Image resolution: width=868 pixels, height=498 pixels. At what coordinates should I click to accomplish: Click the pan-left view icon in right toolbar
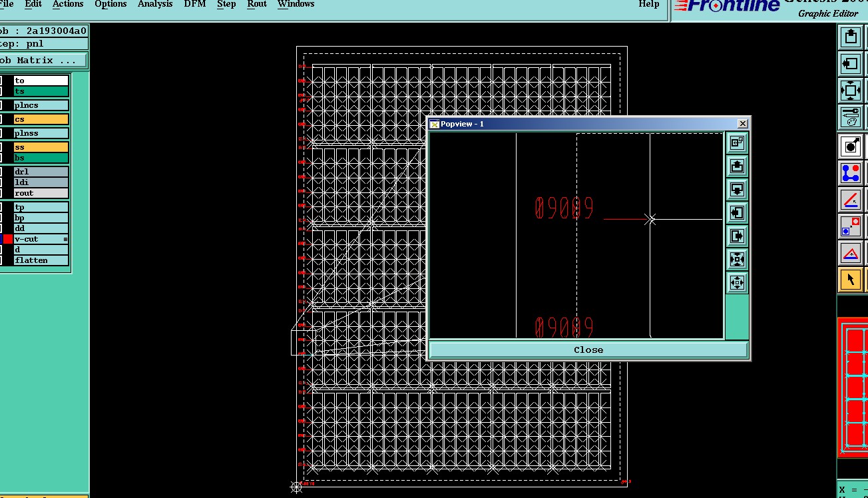coord(851,64)
